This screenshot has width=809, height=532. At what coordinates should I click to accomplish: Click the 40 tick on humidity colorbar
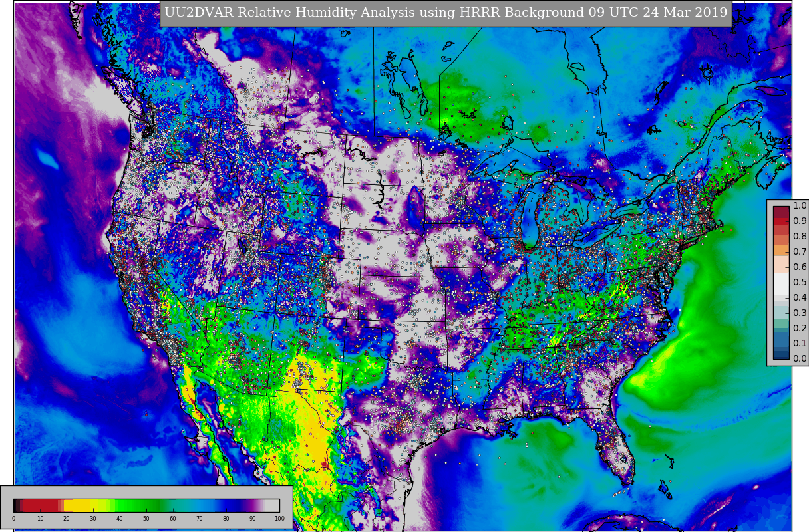[x=120, y=519]
